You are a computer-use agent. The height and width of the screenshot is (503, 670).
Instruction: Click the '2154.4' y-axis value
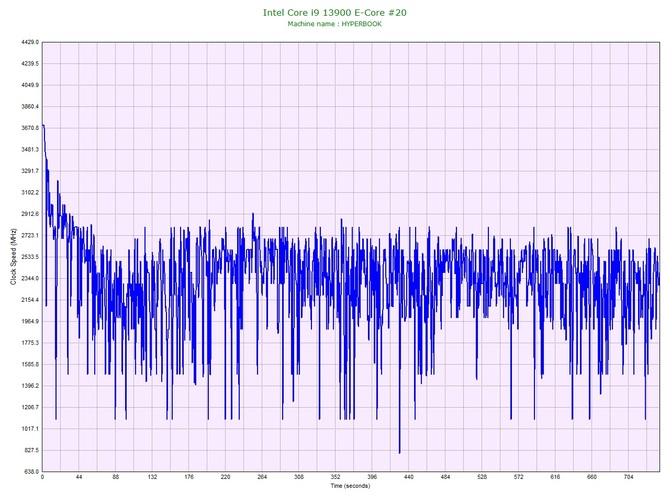pos(30,300)
